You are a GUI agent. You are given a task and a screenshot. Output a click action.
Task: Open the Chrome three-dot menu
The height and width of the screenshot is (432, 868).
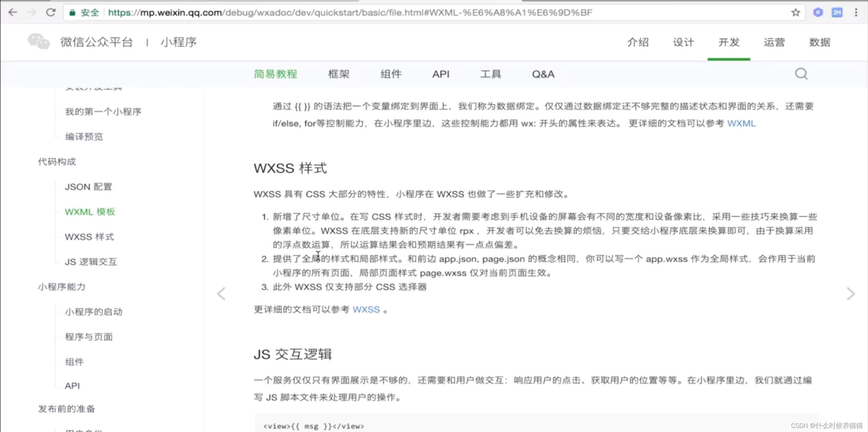point(856,13)
